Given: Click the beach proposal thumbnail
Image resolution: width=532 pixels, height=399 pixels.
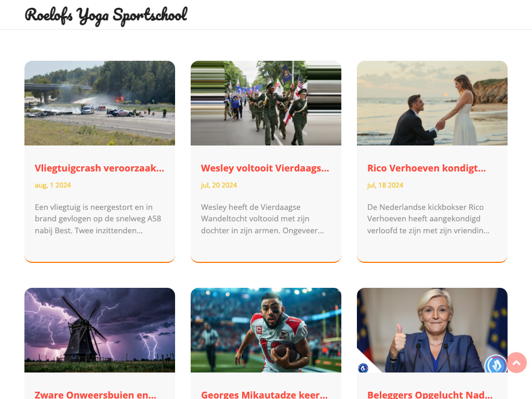Looking at the screenshot, I should pos(432,103).
